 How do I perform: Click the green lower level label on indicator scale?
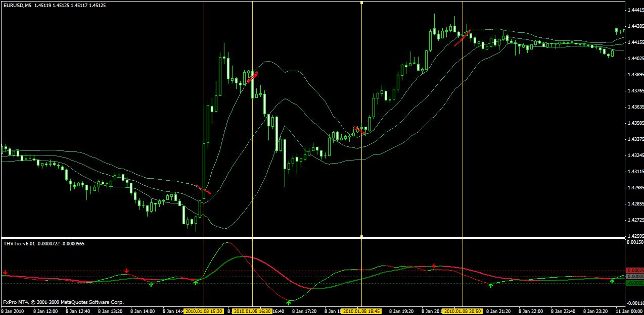[634, 283]
